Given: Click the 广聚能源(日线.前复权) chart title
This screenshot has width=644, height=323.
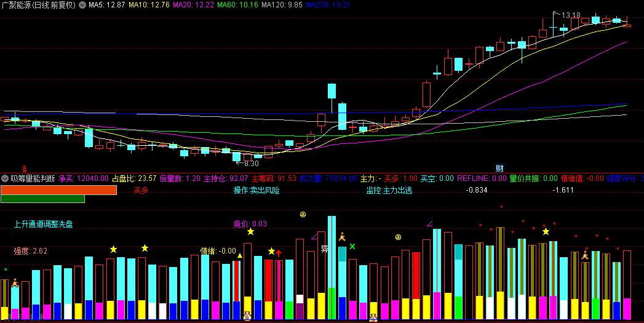Looking at the screenshot, I should 39,5.
